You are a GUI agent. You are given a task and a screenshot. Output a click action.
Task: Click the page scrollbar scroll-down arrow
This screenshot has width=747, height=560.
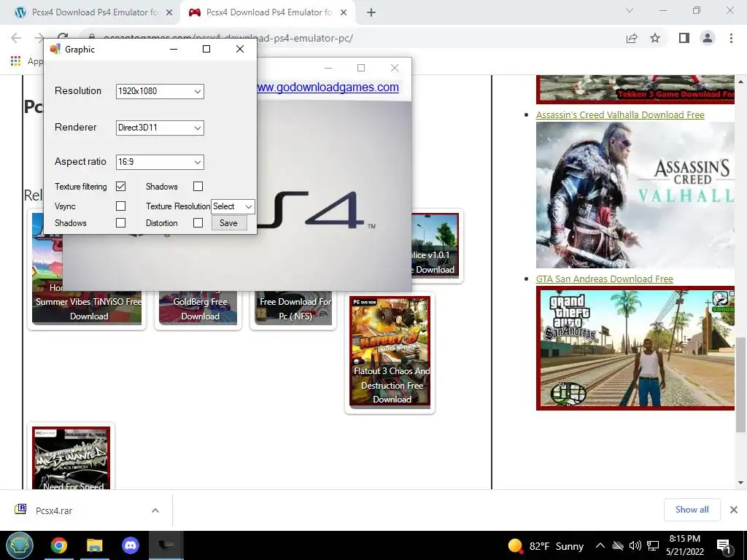[741, 483]
